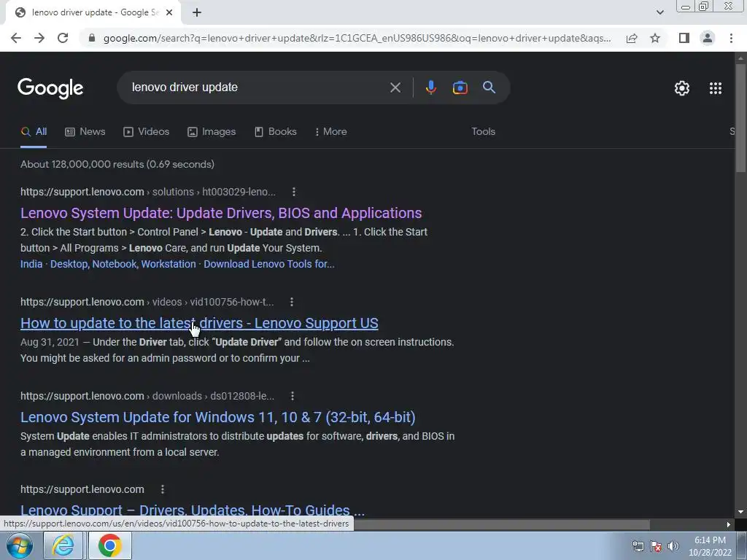The height and width of the screenshot is (560, 747).
Task: Click in the search query field
Action: click(x=258, y=87)
